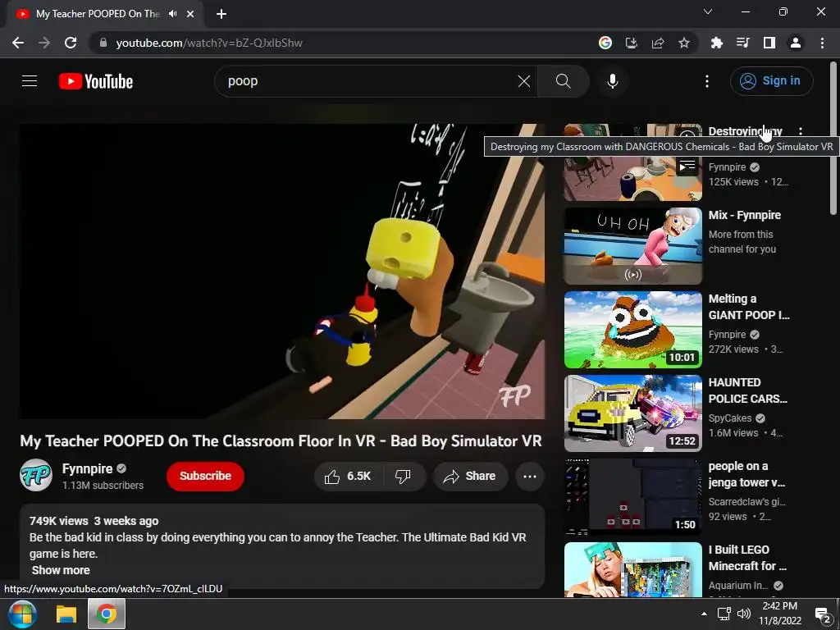Toggle Chrome side panel
Screen dimensions: 840x630
[x=769, y=43]
